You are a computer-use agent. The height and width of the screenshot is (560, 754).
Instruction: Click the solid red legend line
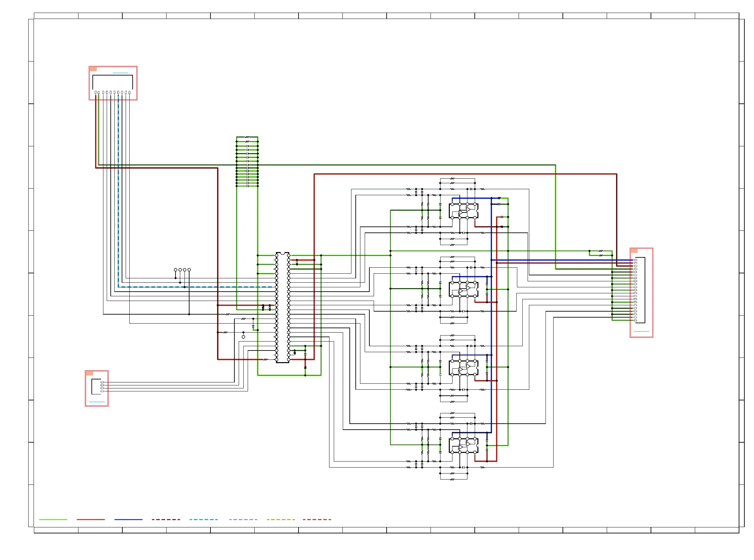coord(91,519)
